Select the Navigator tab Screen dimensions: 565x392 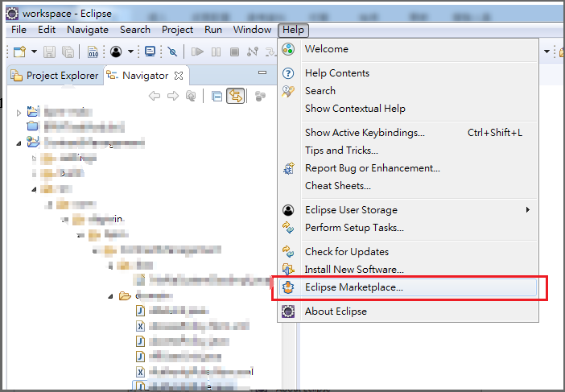(145, 76)
